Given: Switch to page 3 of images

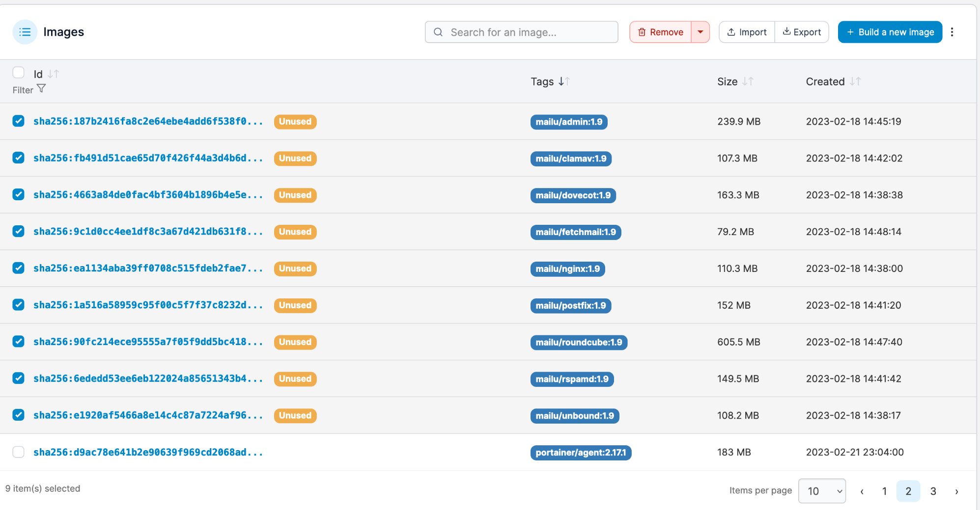Looking at the screenshot, I should 933,491.
